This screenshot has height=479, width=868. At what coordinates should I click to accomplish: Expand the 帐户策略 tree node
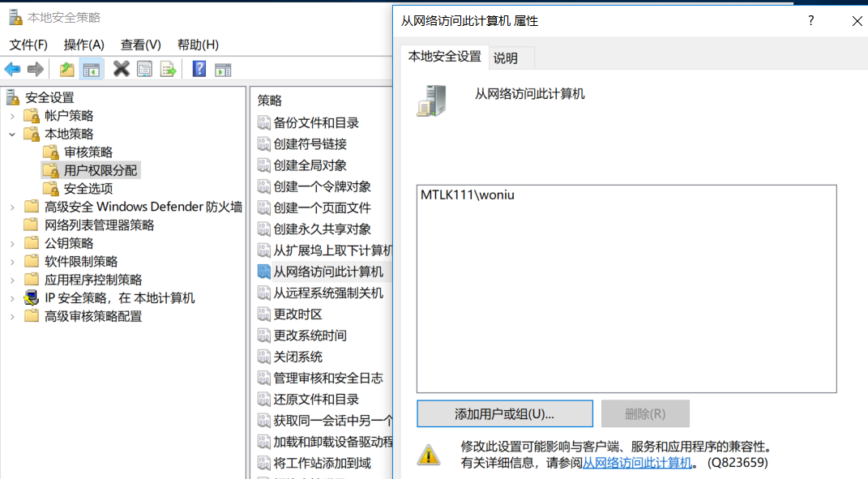click(x=12, y=116)
